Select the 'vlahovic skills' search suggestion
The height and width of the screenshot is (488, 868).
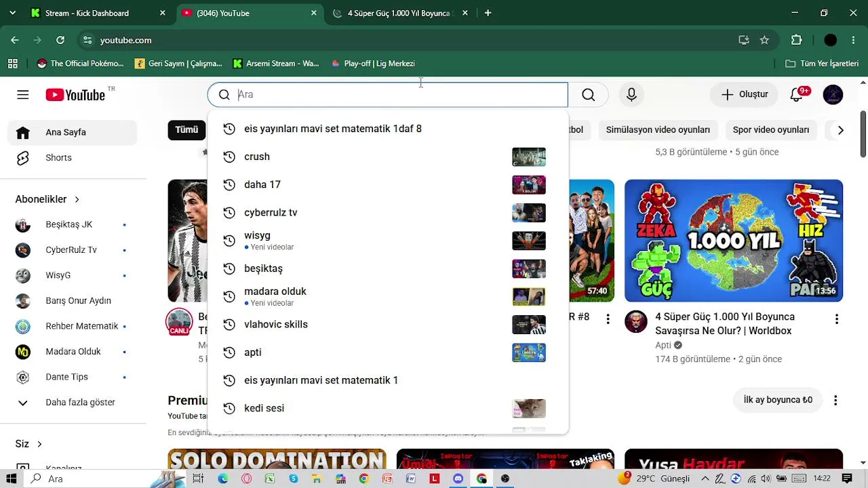coord(388,325)
